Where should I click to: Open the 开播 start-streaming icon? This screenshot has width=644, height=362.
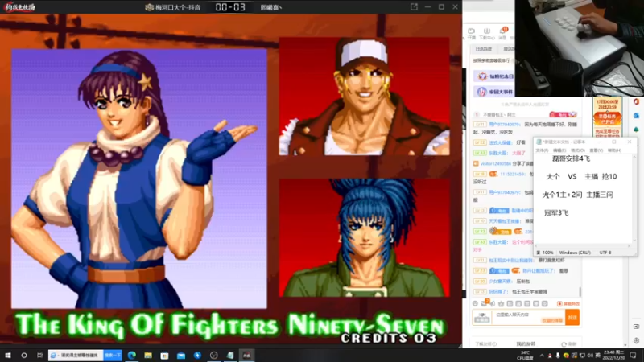click(x=471, y=34)
